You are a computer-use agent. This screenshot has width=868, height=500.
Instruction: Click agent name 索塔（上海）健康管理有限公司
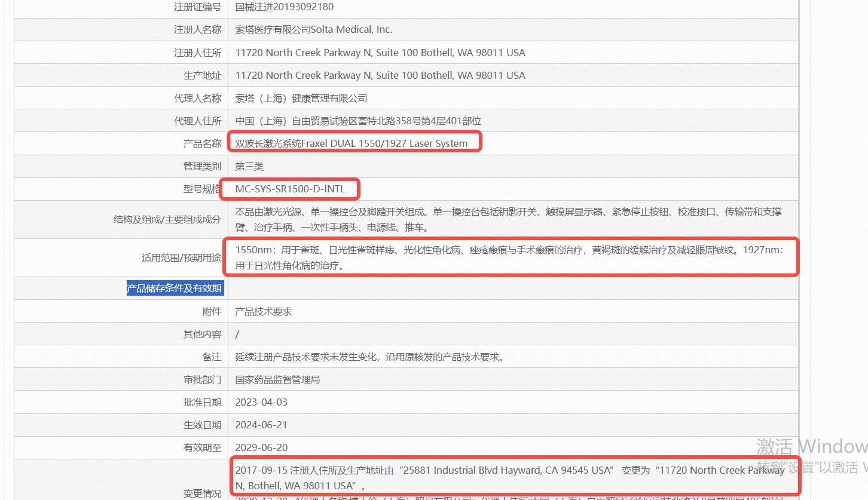(301, 98)
